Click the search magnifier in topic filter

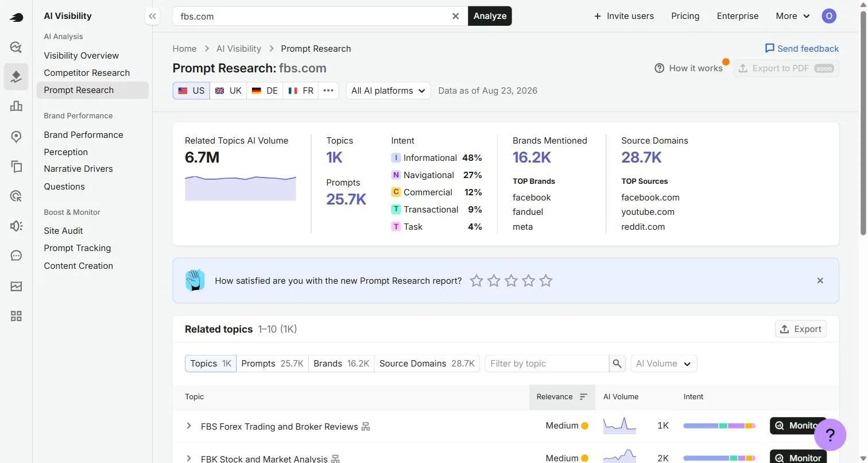[x=617, y=364]
